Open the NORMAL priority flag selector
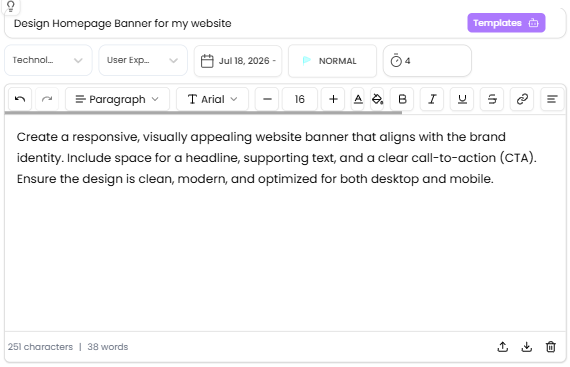Screen dimensions: 570x367 pyautogui.click(x=332, y=61)
